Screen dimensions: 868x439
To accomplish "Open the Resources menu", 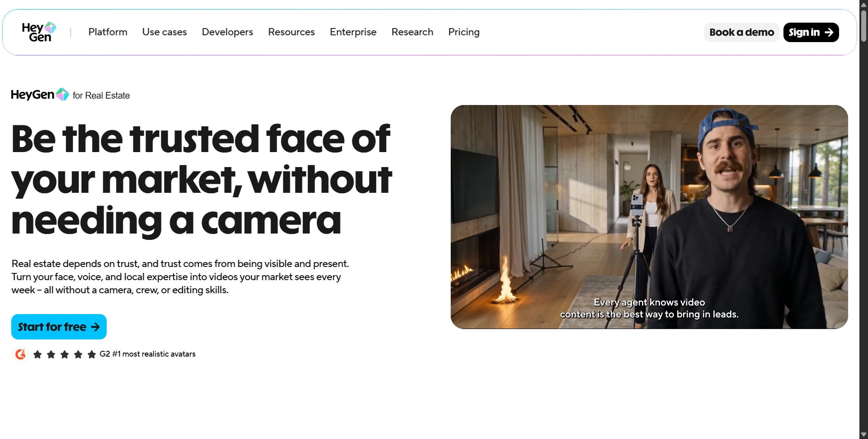I will click(x=291, y=32).
